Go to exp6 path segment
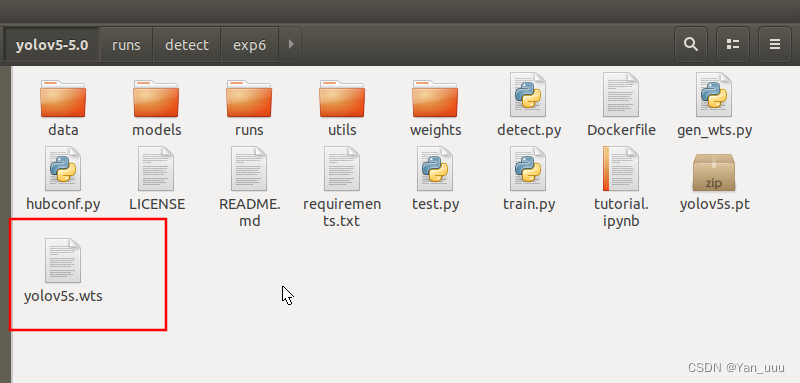This screenshot has width=800, height=383. (x=249, y=45)
